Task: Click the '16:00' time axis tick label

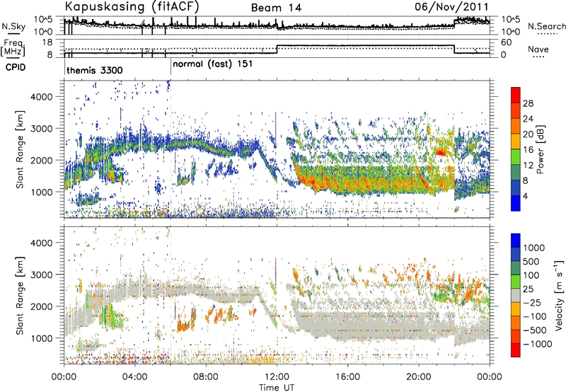Action: 347,377
